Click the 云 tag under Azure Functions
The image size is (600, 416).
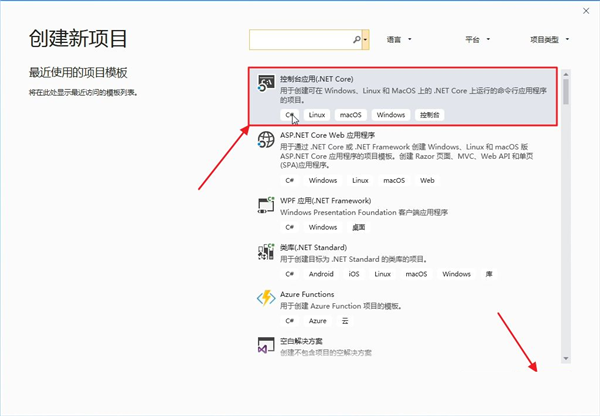(345, 321)
